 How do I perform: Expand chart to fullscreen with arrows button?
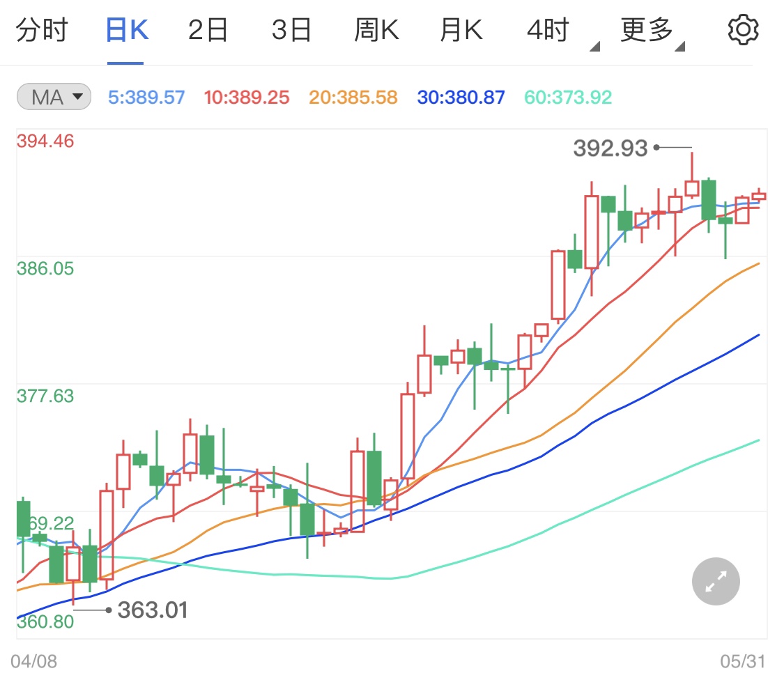[716, 582]
